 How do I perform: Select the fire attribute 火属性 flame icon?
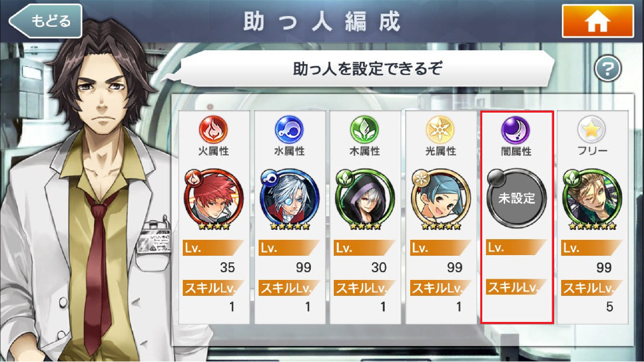point(213,129)
